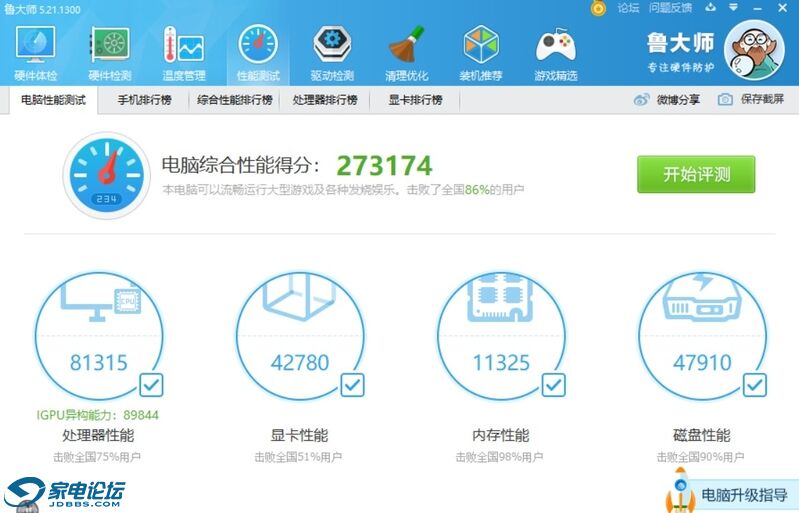
Task: Click 鲁大师 5.21.1300 title text
Action: tap(42, 9)
